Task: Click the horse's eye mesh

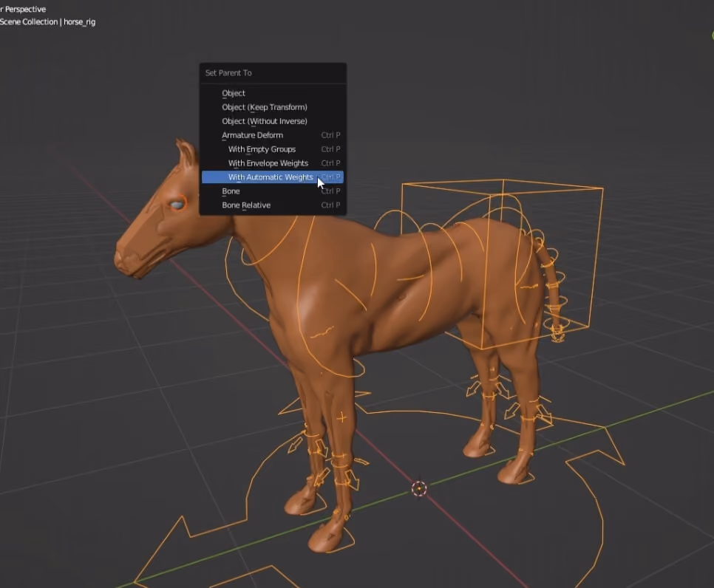Action: (177, 205)
